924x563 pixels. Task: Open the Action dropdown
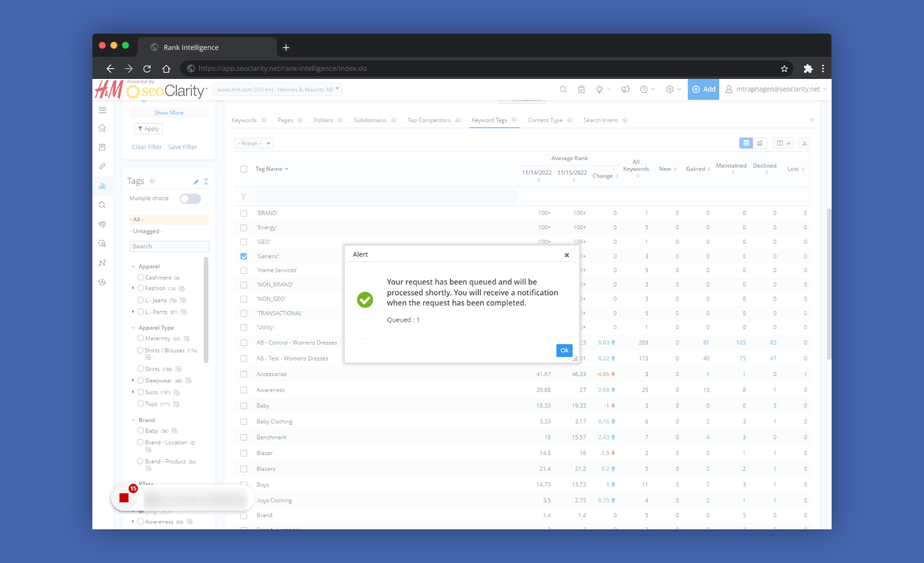click(x=253, y=143)
